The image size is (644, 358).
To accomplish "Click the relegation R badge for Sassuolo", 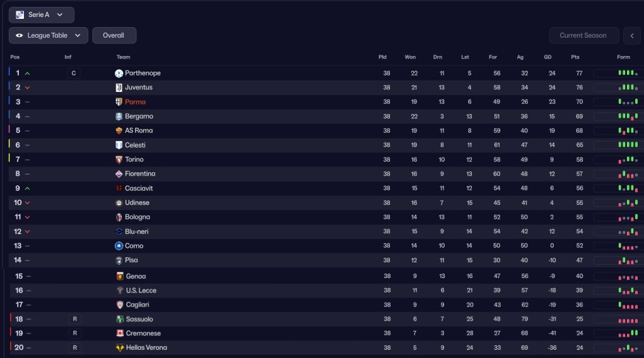I will point(75,320).
